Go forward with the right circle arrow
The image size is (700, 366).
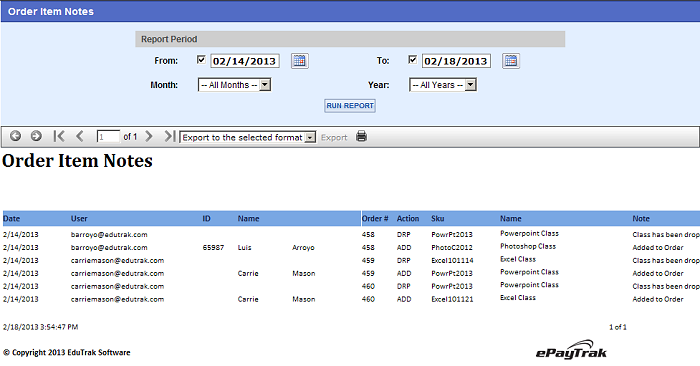point(36,136)
